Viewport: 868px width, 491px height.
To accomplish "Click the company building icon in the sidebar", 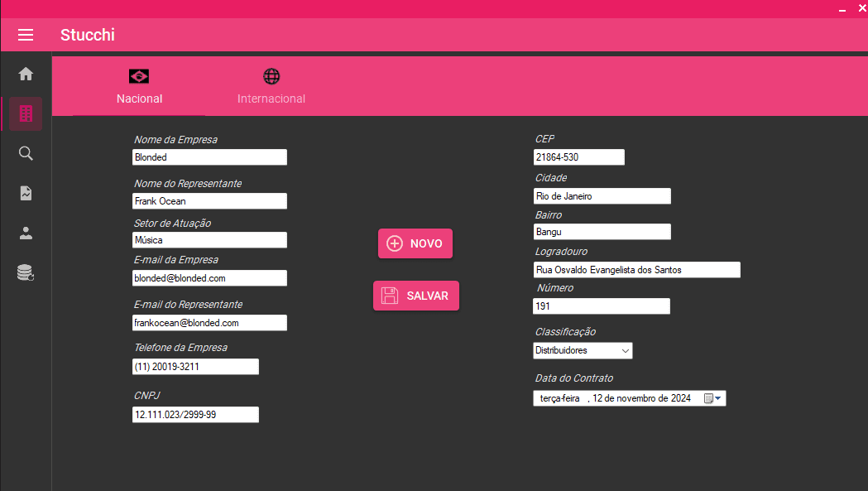I will coord(25,113).
